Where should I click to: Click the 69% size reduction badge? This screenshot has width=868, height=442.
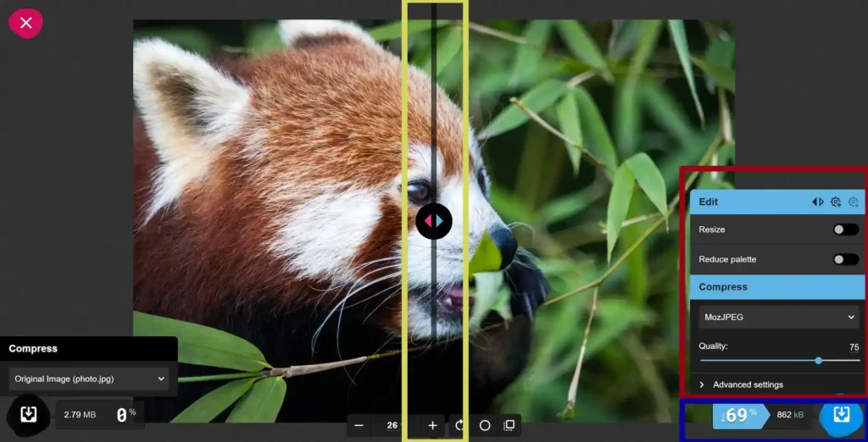tap(741, 416)
